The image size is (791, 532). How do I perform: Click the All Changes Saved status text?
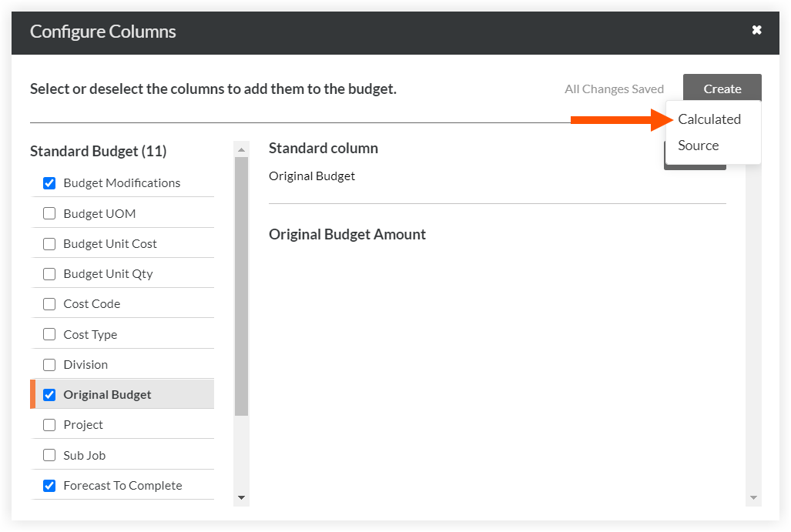(614, 89)
